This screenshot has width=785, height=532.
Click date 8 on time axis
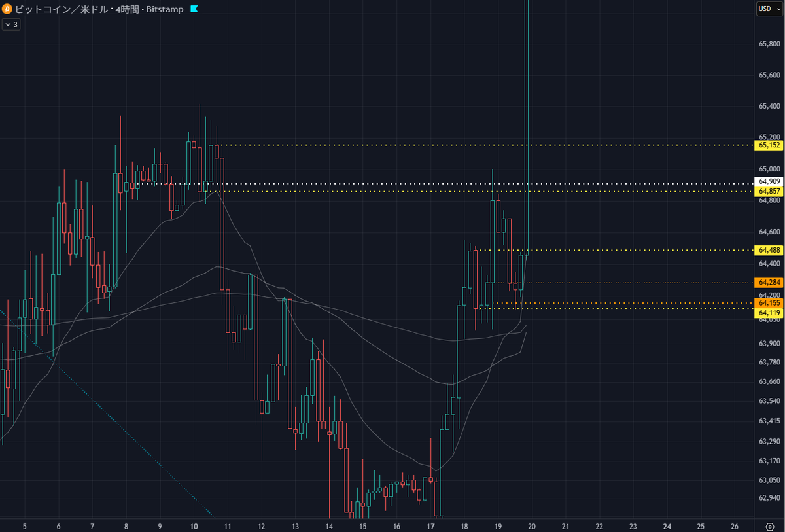point(126,525)
